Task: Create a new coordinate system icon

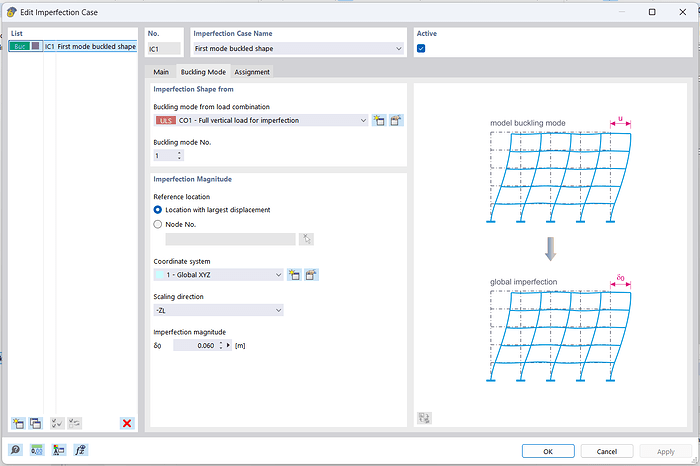Action: 295,275
